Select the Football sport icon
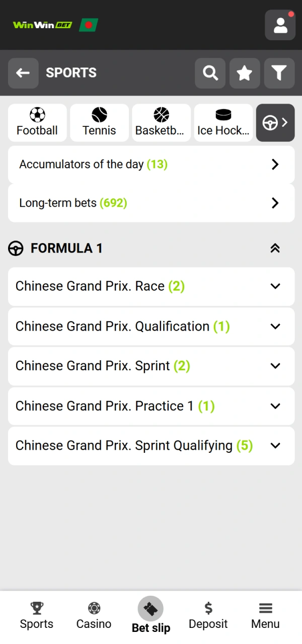This screenshot has height=644, width=302. 37,123
